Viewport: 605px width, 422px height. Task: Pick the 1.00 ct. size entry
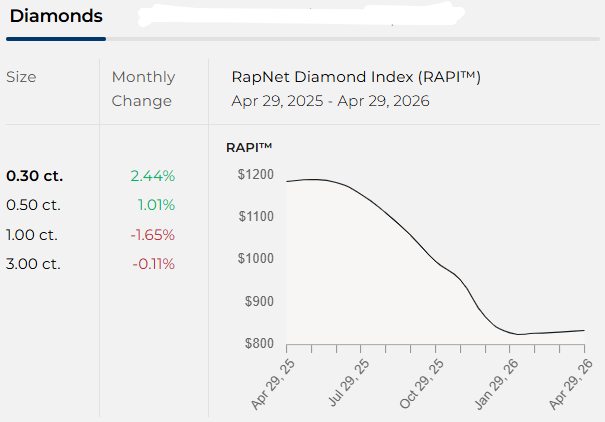pyautogui.click(x=34, y=235)
